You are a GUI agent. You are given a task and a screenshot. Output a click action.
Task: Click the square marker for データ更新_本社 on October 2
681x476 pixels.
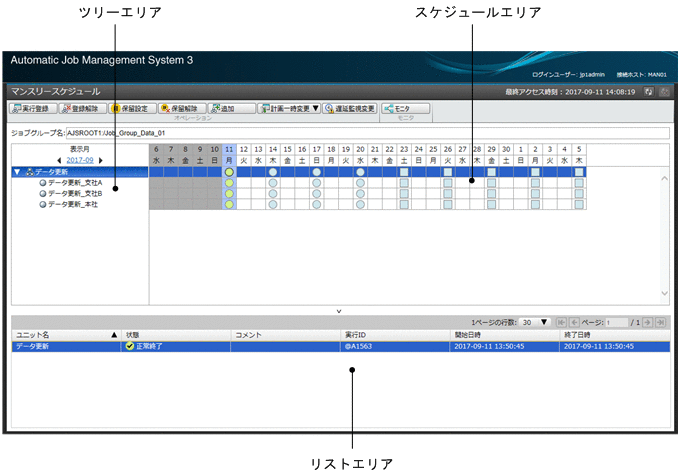536,205
